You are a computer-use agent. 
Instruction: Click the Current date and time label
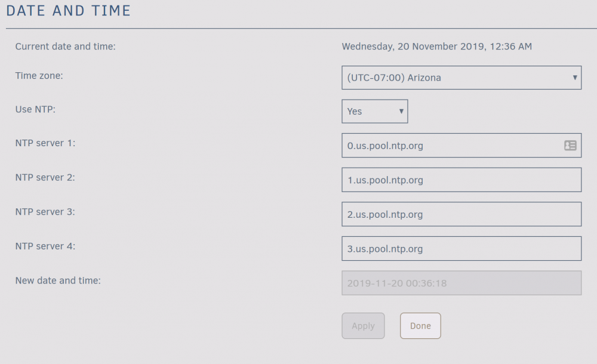click(x=66, y=47)
